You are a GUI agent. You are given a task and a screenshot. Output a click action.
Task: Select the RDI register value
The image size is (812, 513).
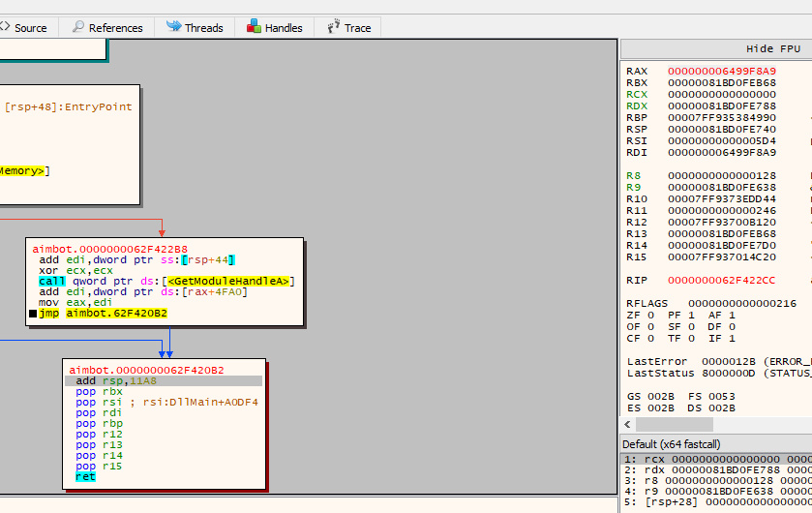tap(721, 153)
